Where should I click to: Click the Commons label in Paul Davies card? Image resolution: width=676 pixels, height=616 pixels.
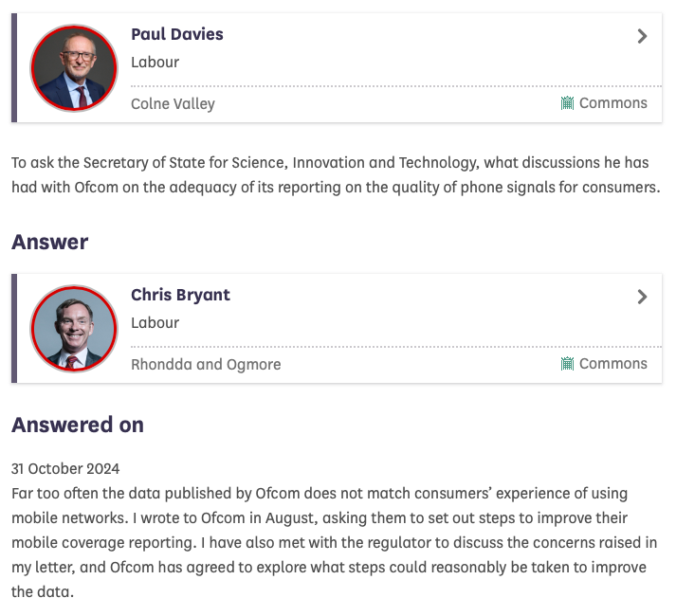(612, 103)
